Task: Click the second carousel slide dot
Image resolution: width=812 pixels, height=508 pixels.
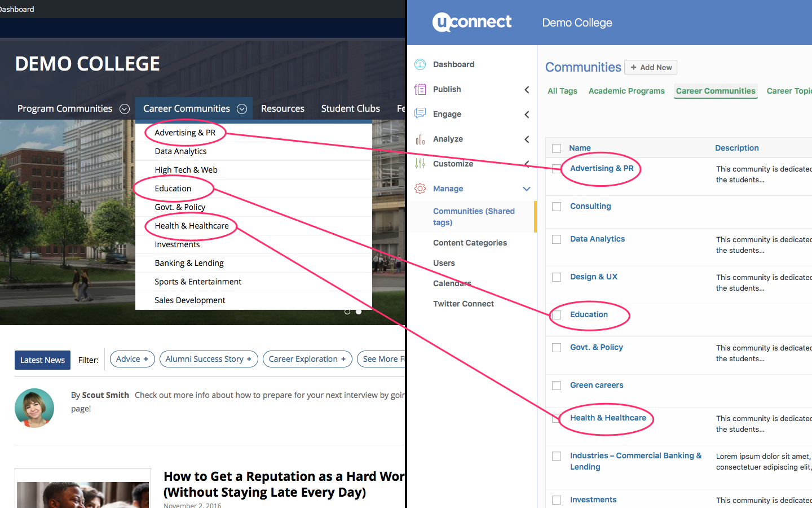Action: [x=359, y=312]
